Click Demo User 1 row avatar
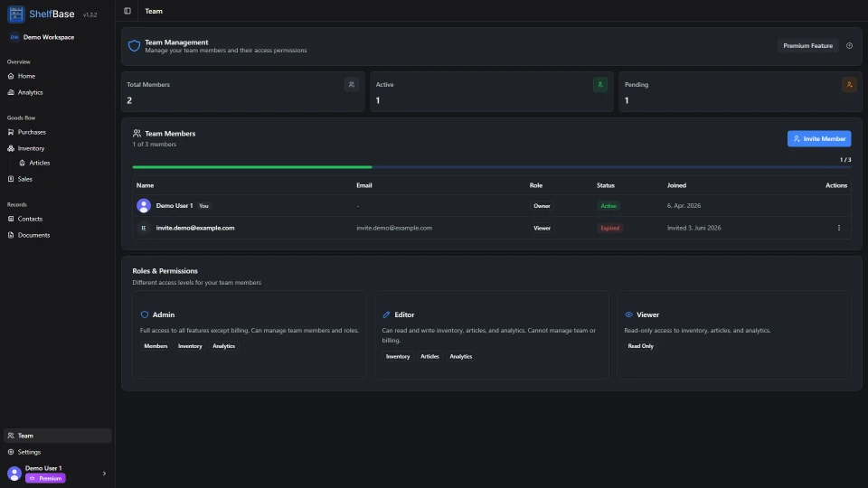Viewport: 868px width, 488px height. (x=144, y=206)
